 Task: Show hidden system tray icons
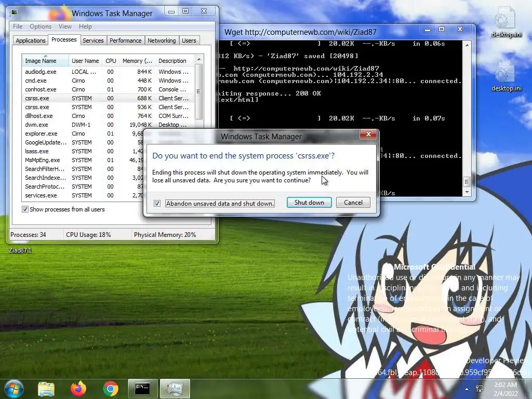[467, 389]
